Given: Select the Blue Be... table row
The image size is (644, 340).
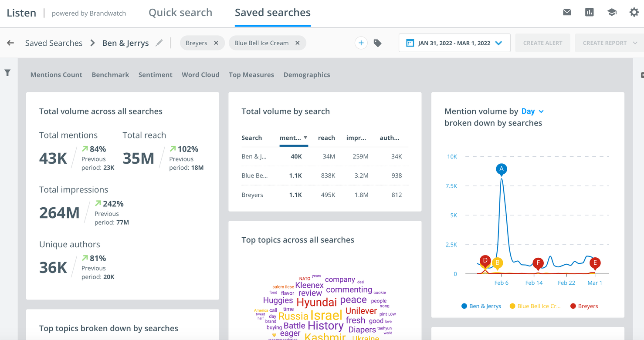Looking at the screenshot, I should tap(325, 175).
